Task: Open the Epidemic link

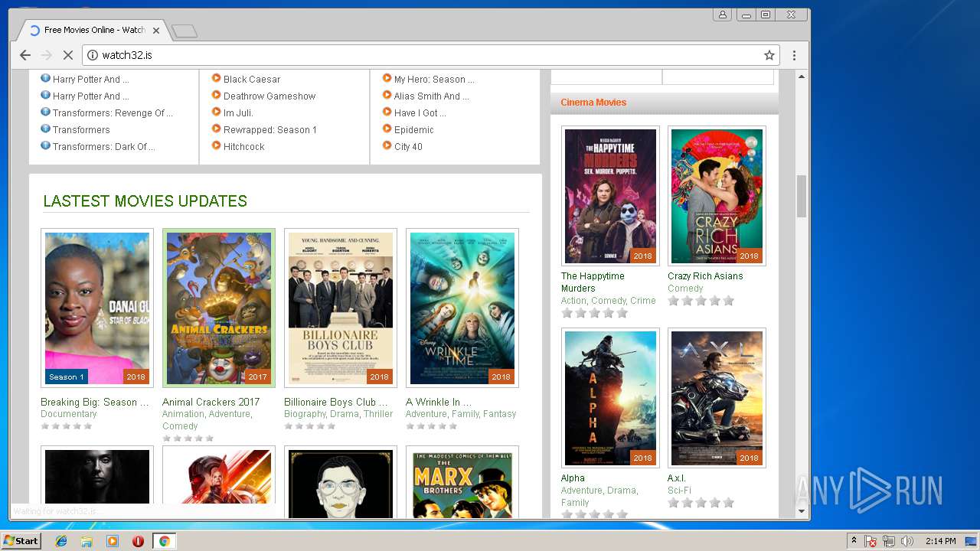Action: pyautogui.click(x=414, y=129)
